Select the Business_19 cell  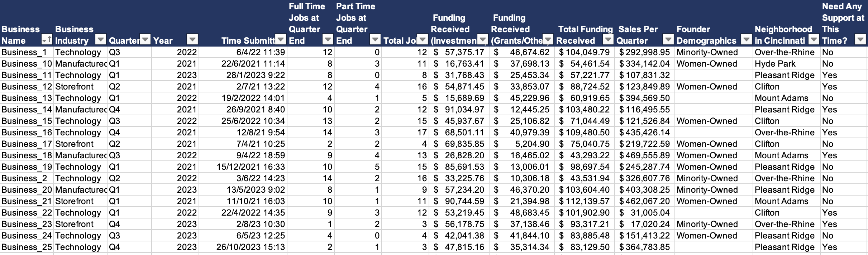tap(27, 167)
